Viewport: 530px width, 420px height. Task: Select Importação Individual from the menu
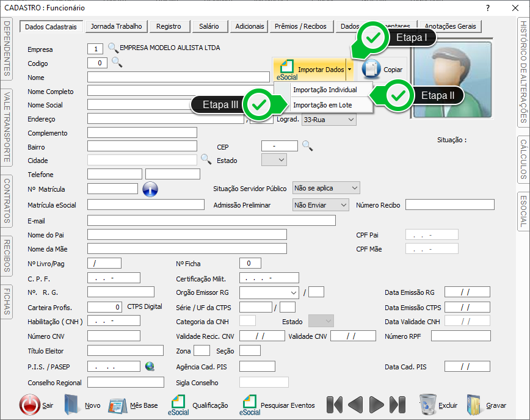point(325,90)
